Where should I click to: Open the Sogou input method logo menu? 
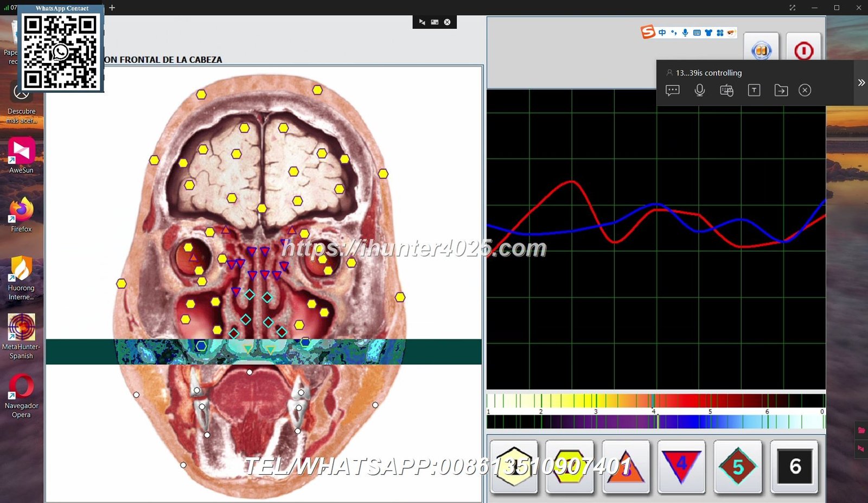[x=648, y=33]
